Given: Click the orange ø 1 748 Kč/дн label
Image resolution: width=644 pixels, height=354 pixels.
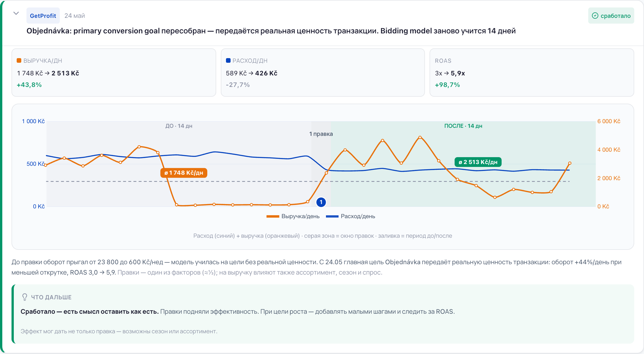Looking at the screenshot, I should tap(184, 173).
